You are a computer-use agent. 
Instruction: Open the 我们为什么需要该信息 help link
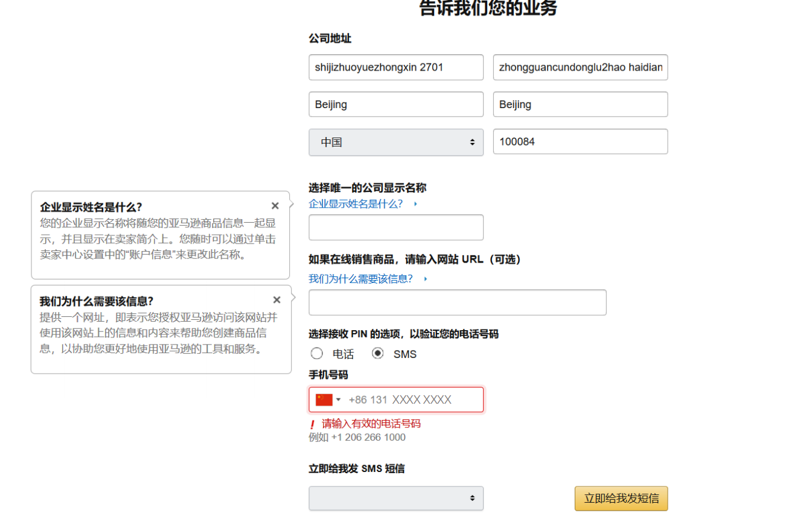360,279
